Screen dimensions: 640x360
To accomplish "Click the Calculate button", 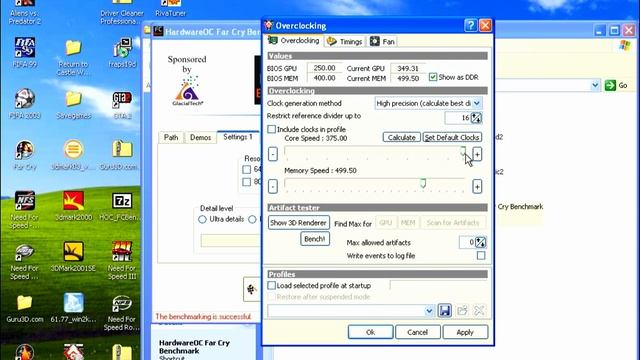I will point(402,138).
